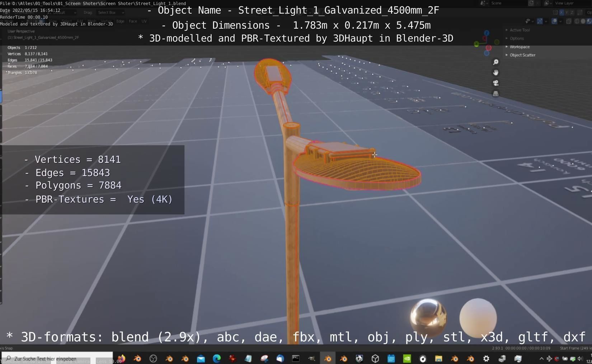Open the UV menu in viewport header
Image resolution: width=592 pixels, height=364 pixels.
point(144,21)
